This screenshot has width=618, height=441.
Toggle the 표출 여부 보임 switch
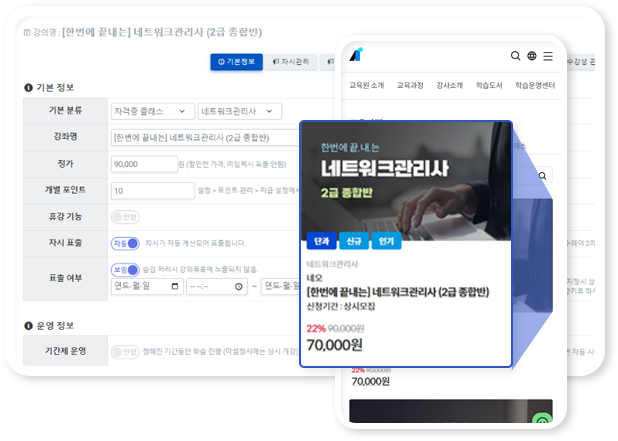tap(125, 270)
